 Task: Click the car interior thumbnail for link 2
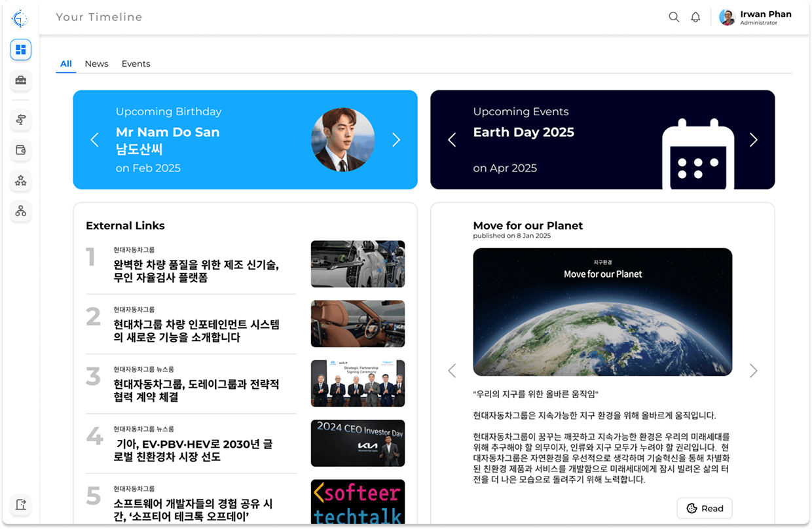(x=358, y=323)
